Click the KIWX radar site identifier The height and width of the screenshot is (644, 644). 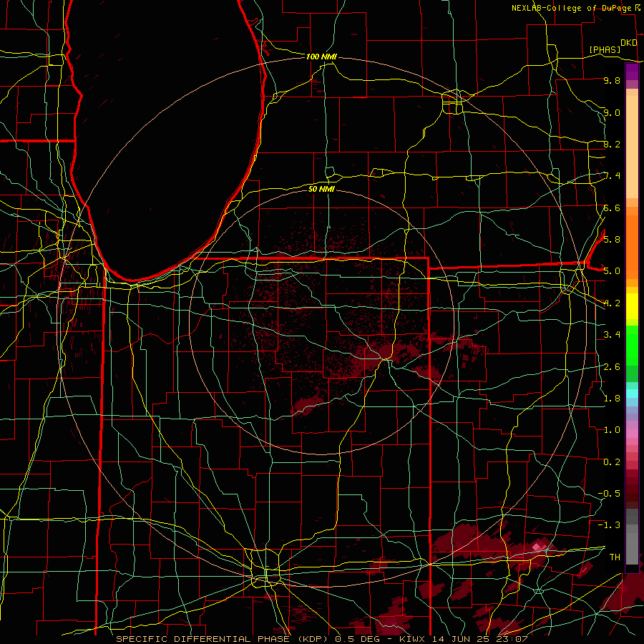[x=413, y=639]
